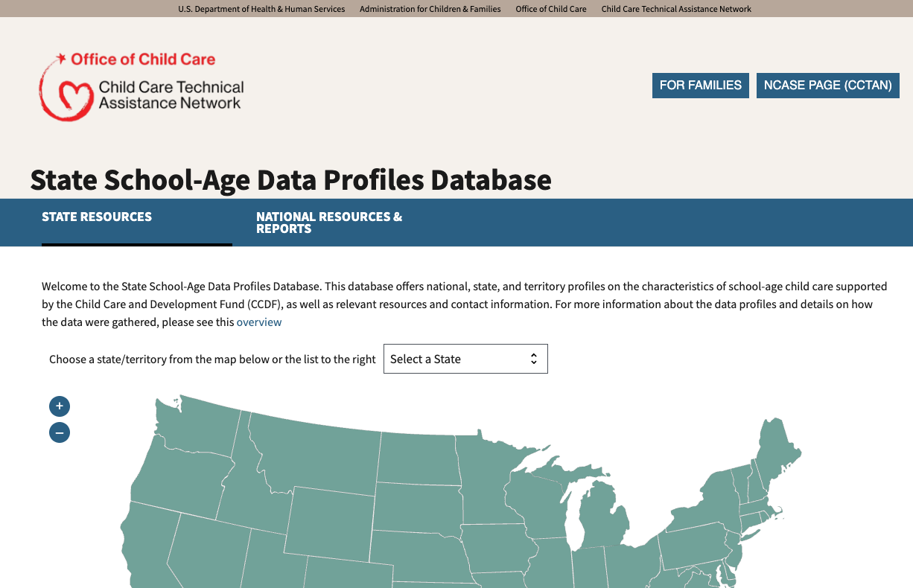The height and width of the screenshot is (588, 913).
Task: Select the State Resources tab
Action: tap(97, 217)
